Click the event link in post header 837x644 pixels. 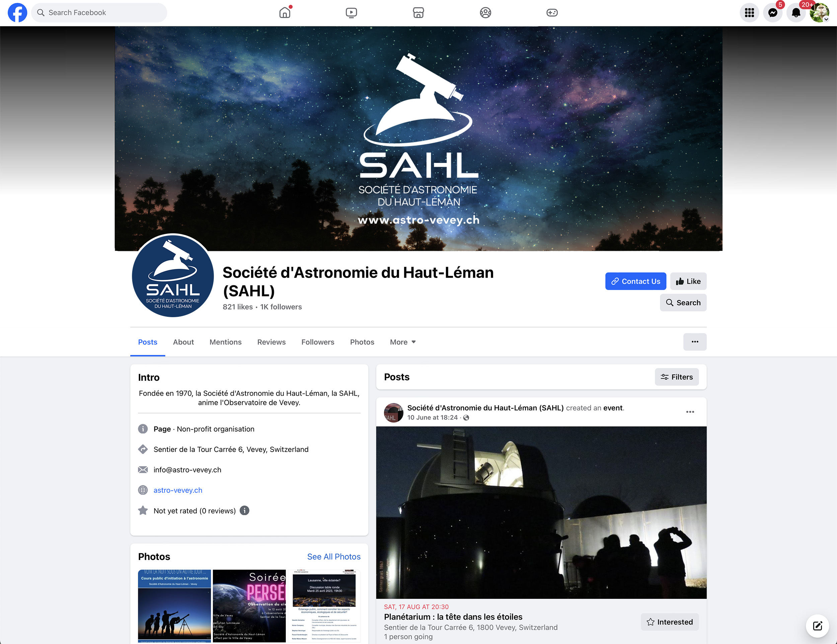click(613, 408)
